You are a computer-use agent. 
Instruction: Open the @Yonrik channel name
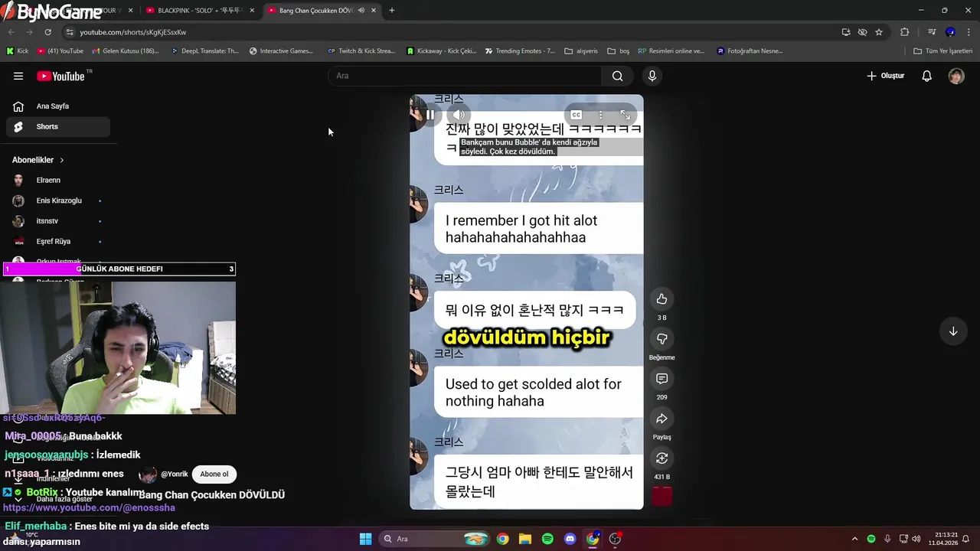pyautogui.click(x=174, y=474)
